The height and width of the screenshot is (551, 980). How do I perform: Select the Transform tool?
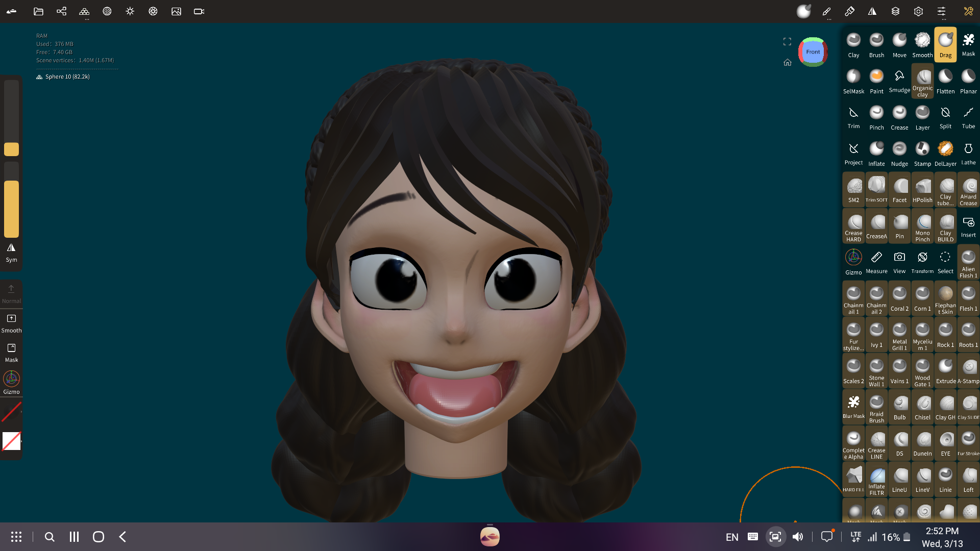point(922,262)
